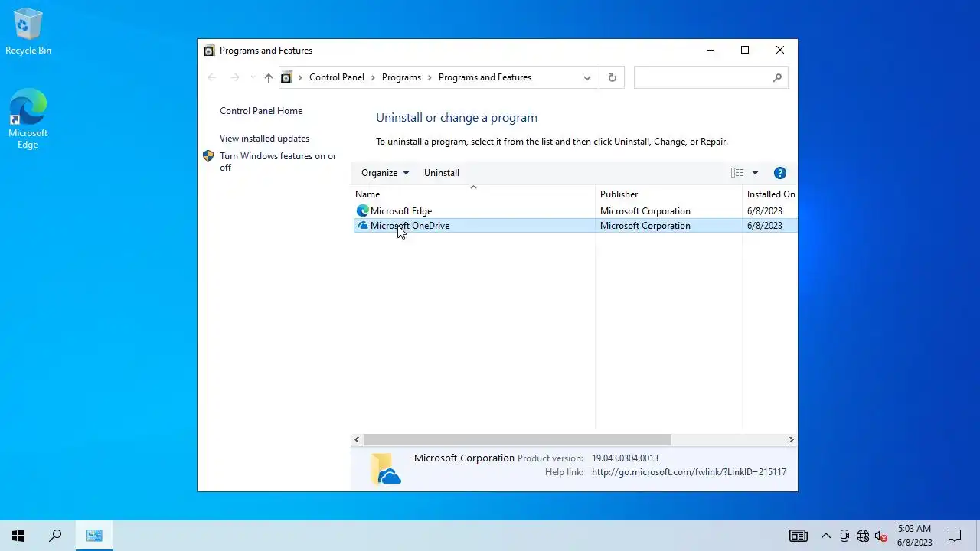Open recent locations dropdown next to Forward

(253, 77)
